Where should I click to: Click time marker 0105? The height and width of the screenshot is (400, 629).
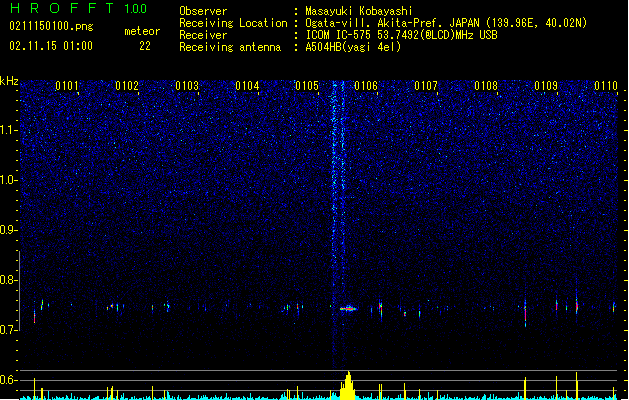(x=307, y=86)
